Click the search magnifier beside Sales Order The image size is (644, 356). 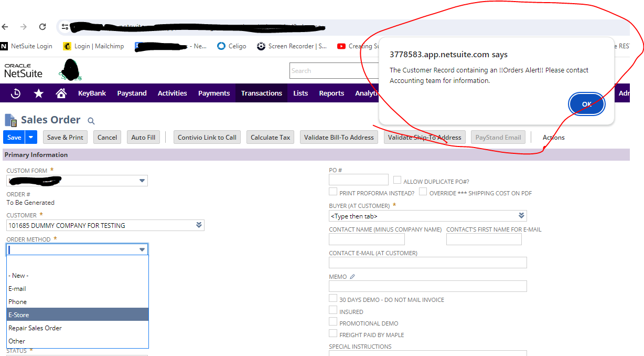[91, 121]
